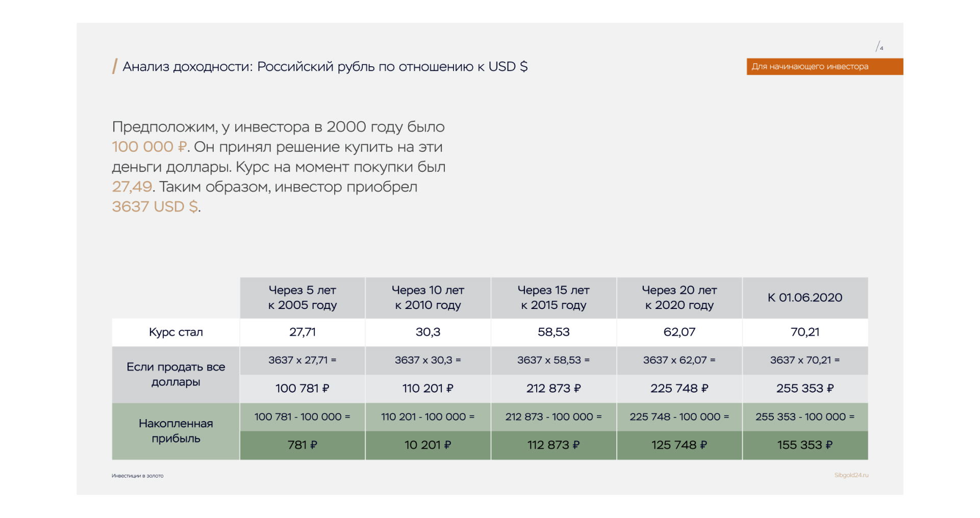Image resolution: width=980 pixels, height=518 pixels.
Task: Click the "Курс стал" row label
Action: tap(176, 332)
